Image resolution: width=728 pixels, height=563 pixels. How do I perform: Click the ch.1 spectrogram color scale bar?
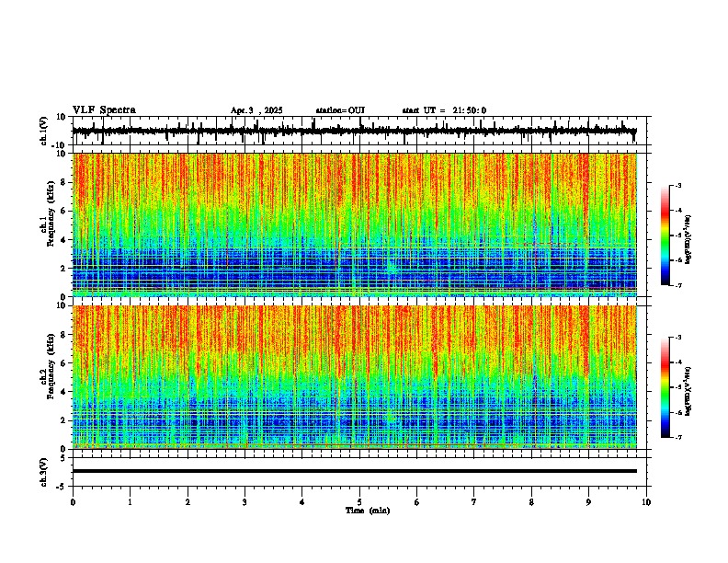665,236
